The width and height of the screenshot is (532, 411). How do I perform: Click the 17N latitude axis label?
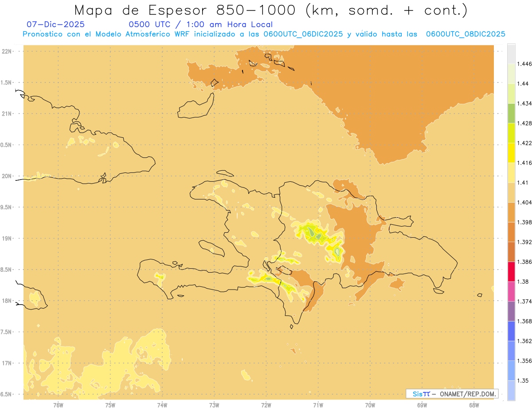[x=8, y=363]
